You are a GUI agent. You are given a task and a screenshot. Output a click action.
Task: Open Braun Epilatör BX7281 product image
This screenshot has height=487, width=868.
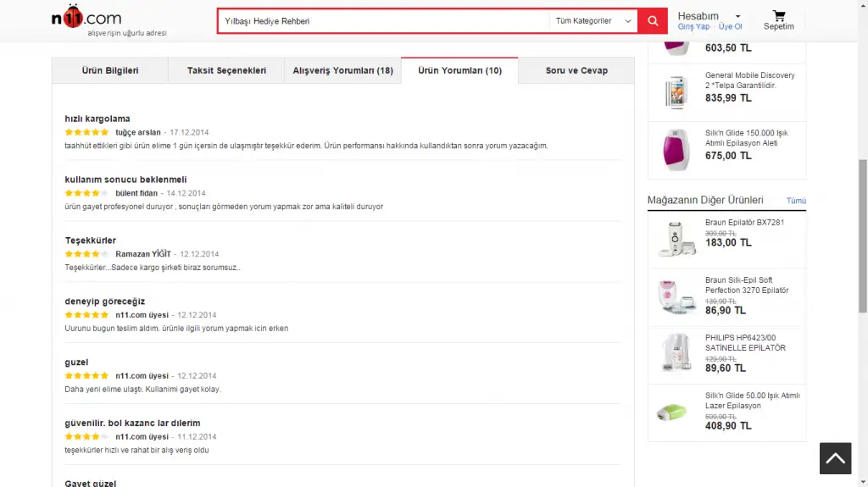tap(676, 238)
